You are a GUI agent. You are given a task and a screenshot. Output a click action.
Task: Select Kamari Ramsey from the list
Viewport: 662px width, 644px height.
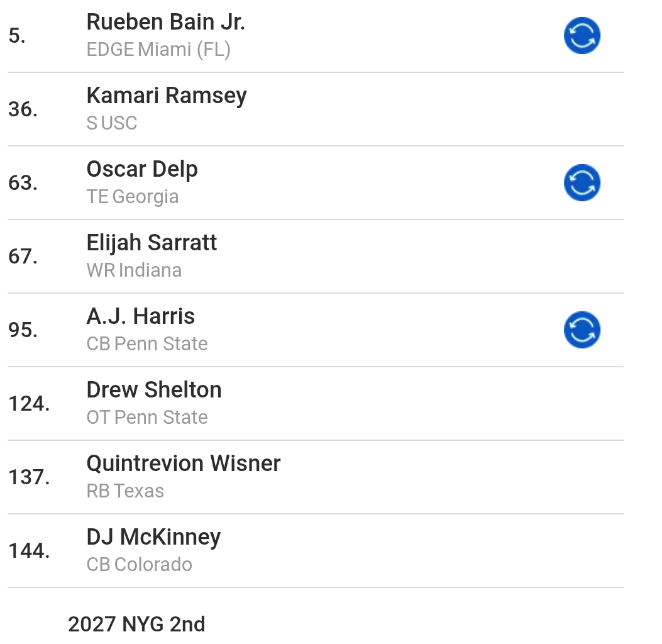[x=166, y=95]
